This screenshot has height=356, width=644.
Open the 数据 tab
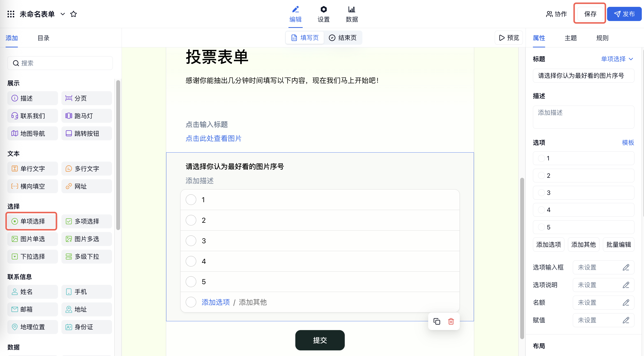pyautogui.click(x=352, y=14)
